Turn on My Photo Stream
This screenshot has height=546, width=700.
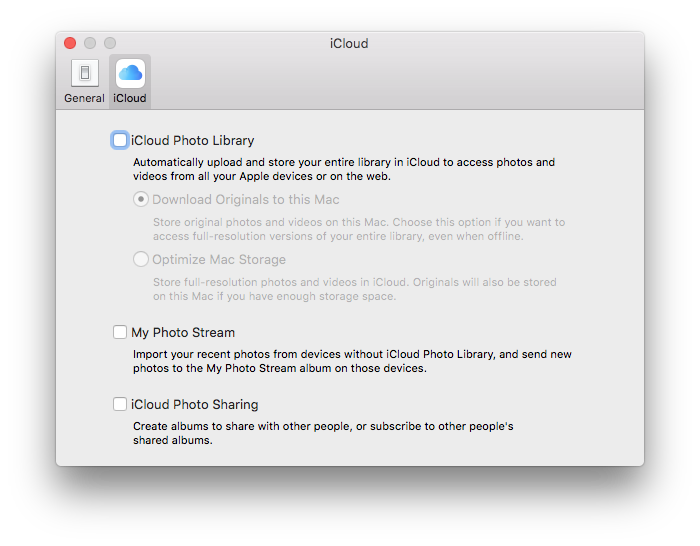[120, 332]
